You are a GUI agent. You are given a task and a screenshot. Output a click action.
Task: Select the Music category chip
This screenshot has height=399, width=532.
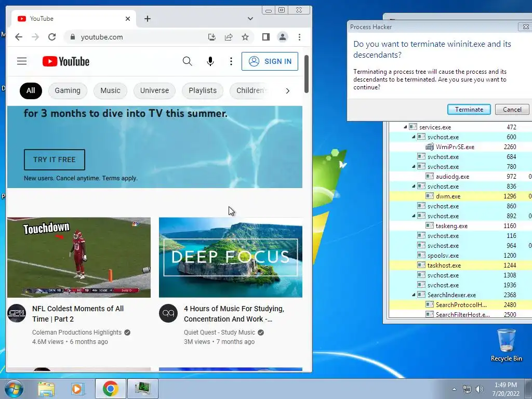[110, 90]
